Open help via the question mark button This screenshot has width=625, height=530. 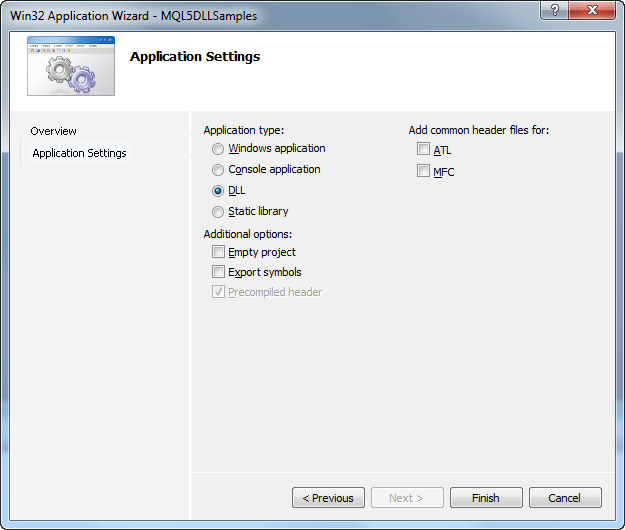click(554, 10)
